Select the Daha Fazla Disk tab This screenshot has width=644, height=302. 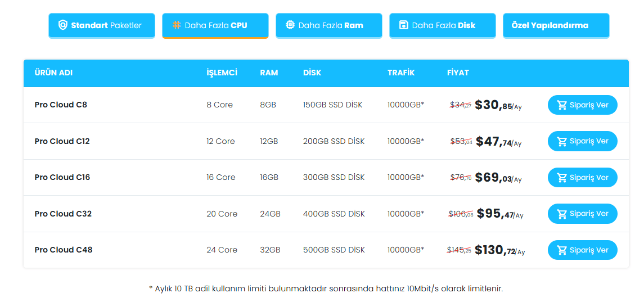pos(443,25)
